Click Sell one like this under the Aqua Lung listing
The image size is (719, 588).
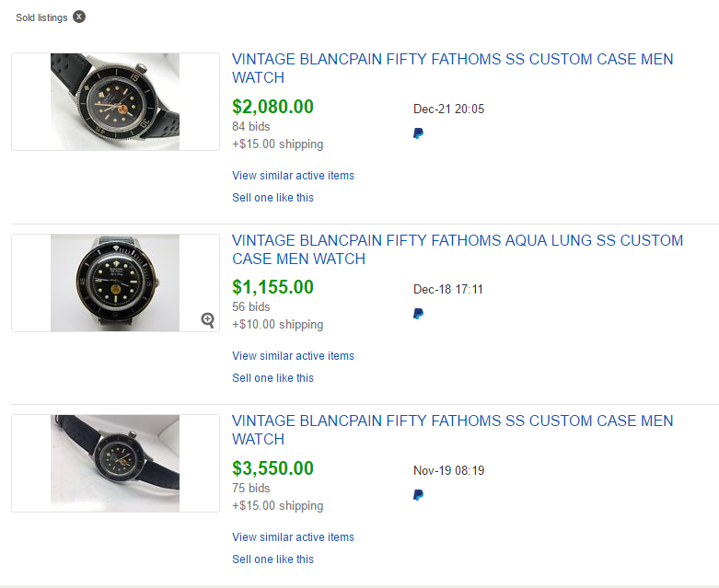click(x=273, y=378)
